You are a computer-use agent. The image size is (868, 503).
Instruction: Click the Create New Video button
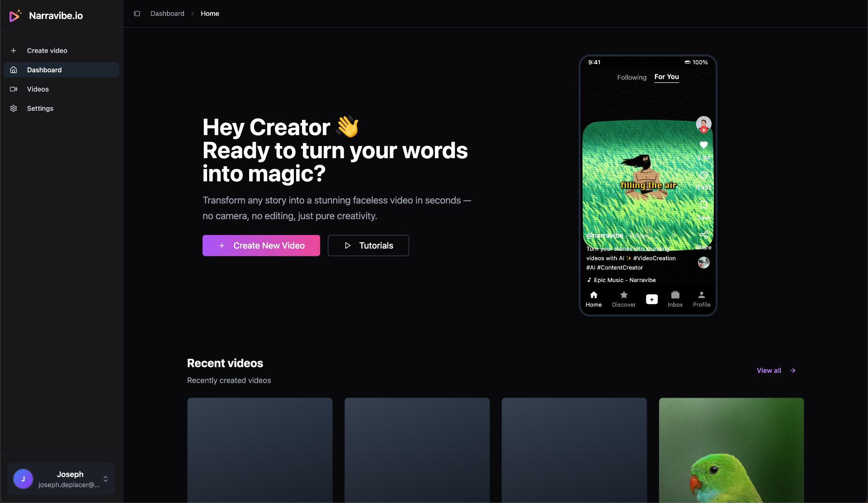(261, 245)
